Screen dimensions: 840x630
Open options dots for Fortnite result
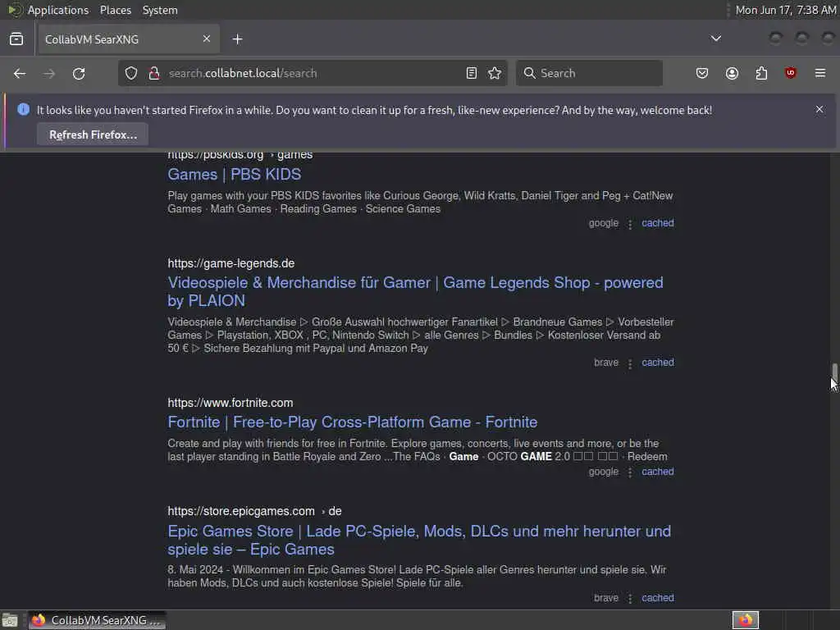(630, 472)
